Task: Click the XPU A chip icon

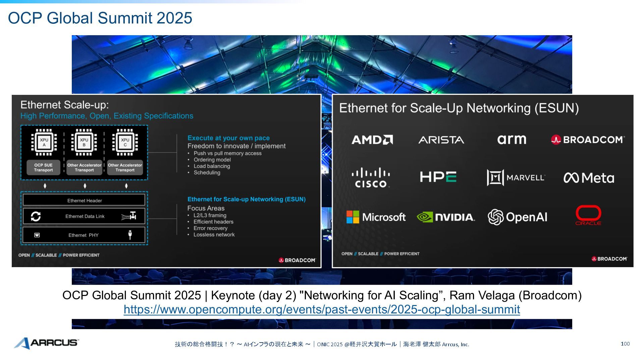Action: pos(44,142)
